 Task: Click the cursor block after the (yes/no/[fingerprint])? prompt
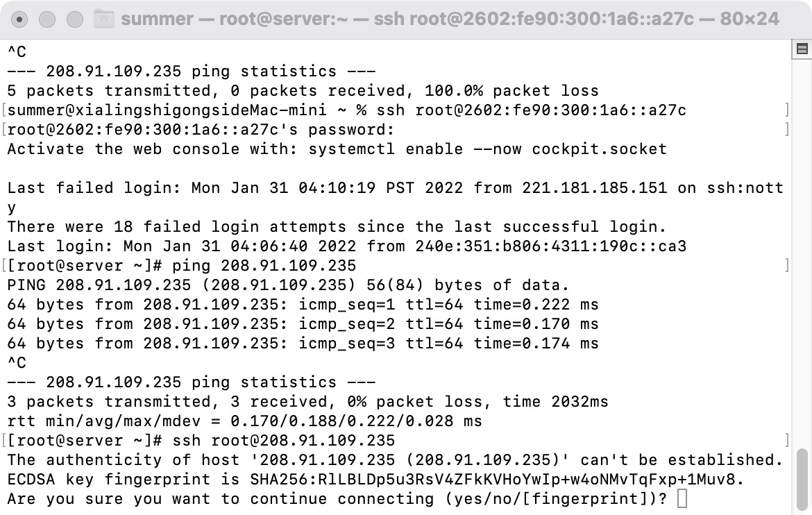682,499
